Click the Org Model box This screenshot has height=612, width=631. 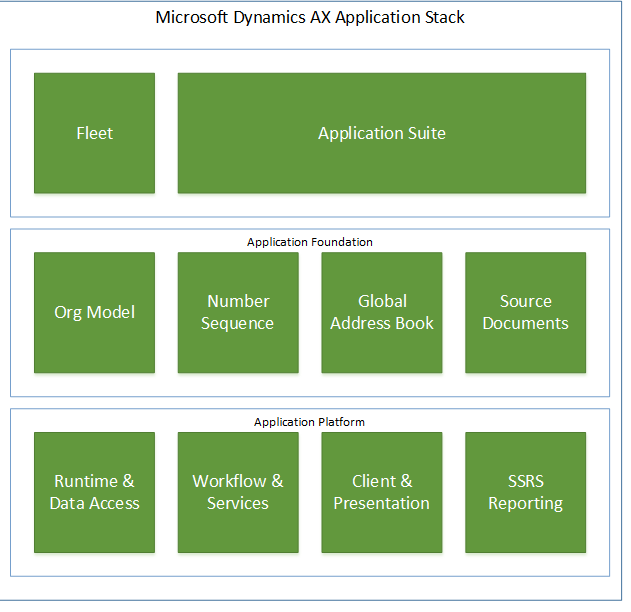click(x=95, y=313)
